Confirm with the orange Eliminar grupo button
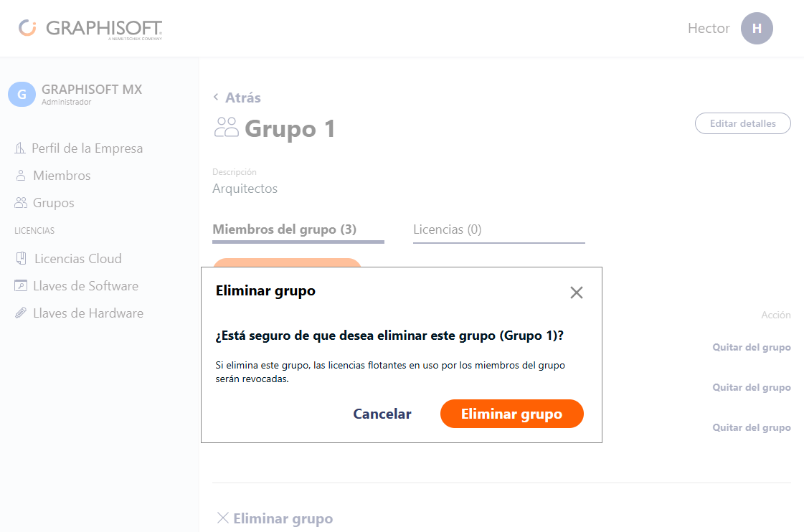The image size is (804, 532). [511, 414]
